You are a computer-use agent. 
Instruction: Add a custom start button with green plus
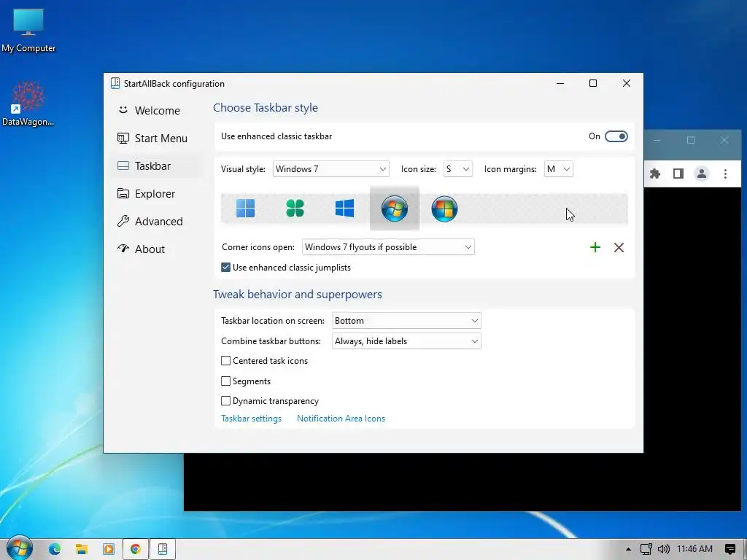[x=595, y=247]
